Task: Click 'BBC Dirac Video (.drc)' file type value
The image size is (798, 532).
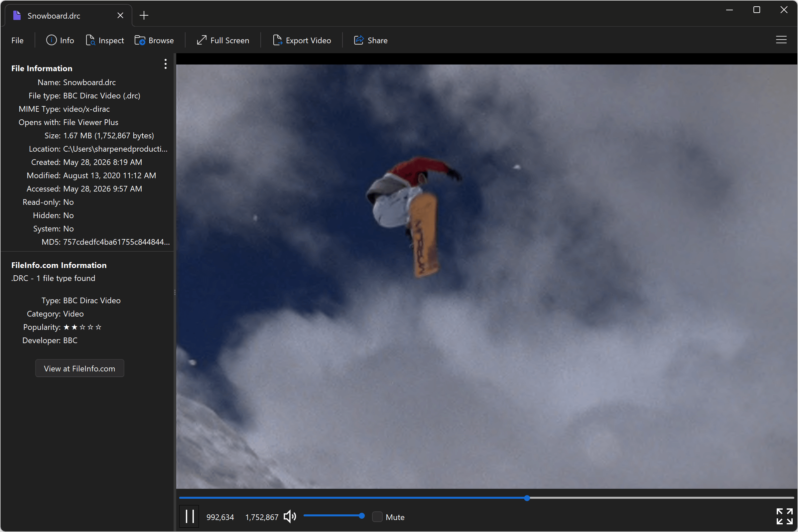Action: pos(101,96)
